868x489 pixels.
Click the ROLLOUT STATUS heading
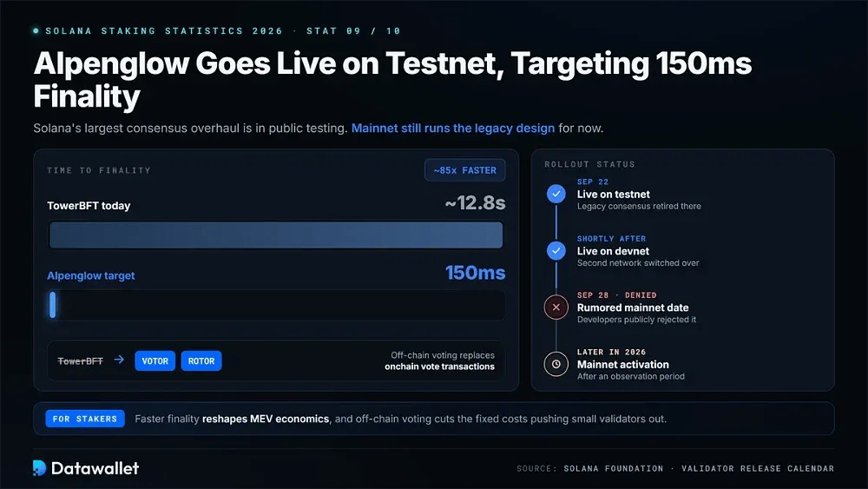[x=589, y=164]
